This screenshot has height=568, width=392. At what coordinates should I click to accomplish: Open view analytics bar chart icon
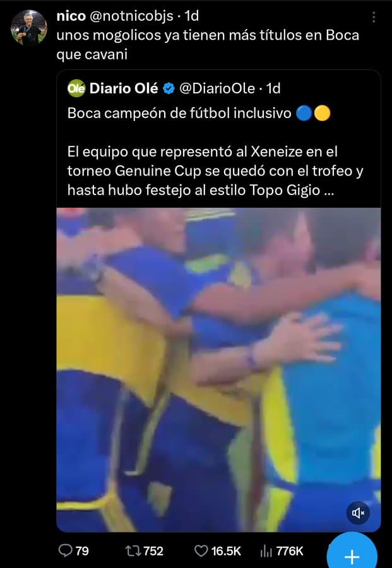(266, 552)
